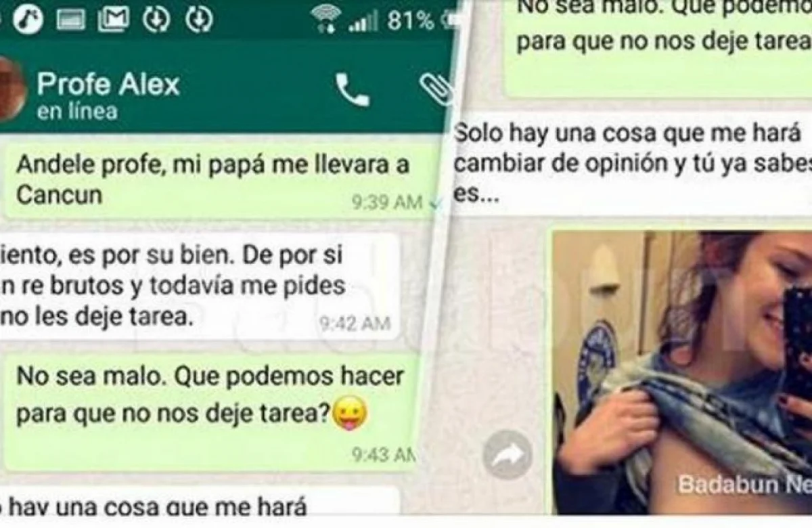Open the received photo thumbnail

point(682,372)
